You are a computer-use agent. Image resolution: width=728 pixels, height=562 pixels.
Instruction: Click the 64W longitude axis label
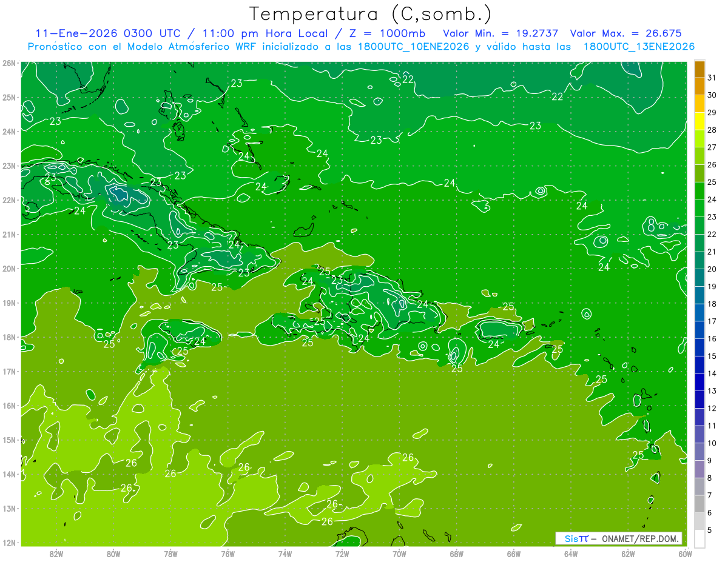point(571,553)
